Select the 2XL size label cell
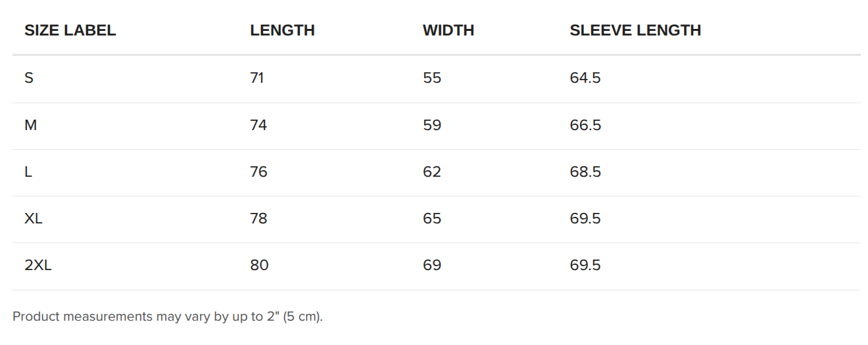Image resolution: width=868 pixels, height=345 pixels. click(37, 265)
